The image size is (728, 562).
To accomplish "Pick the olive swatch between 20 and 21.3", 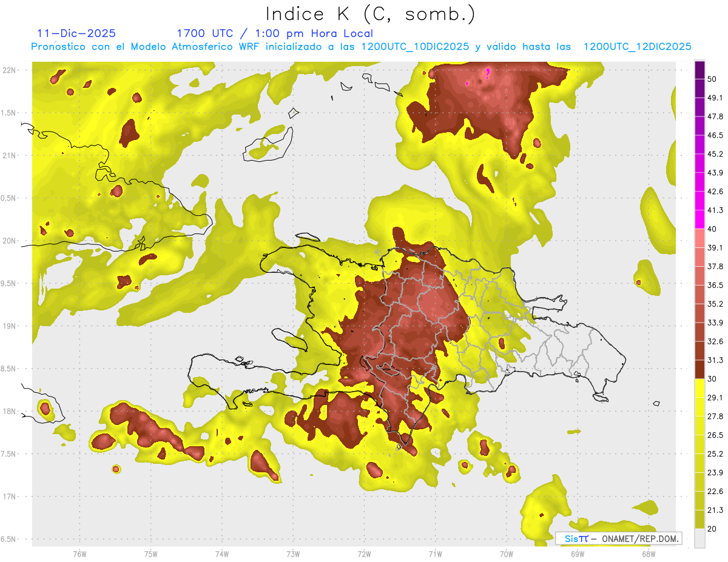I will tap(699, 519).
